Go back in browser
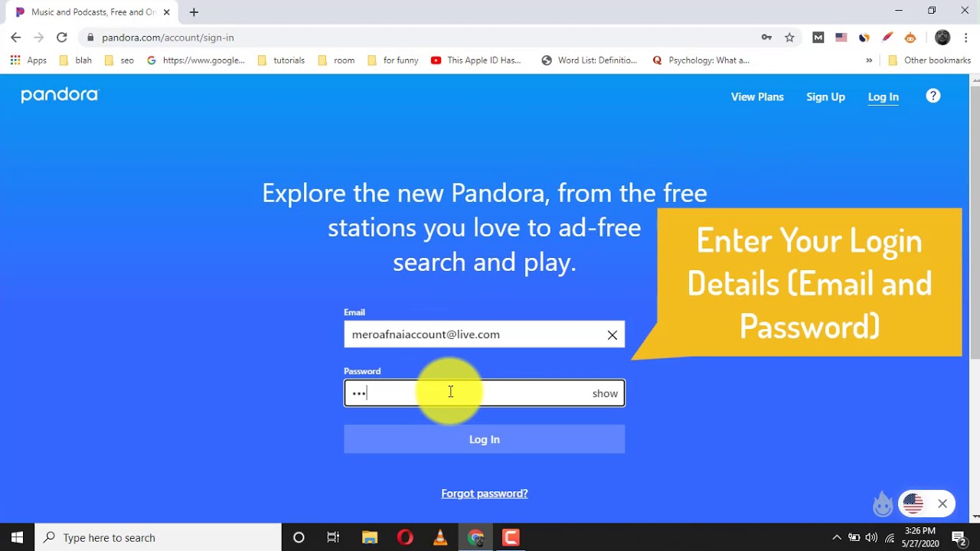This screenshot has height=551, width=980. coord(16,37)
